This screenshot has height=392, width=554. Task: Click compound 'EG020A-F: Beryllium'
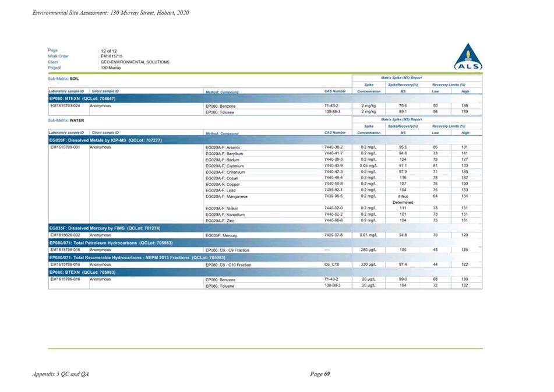click(224, 154)
